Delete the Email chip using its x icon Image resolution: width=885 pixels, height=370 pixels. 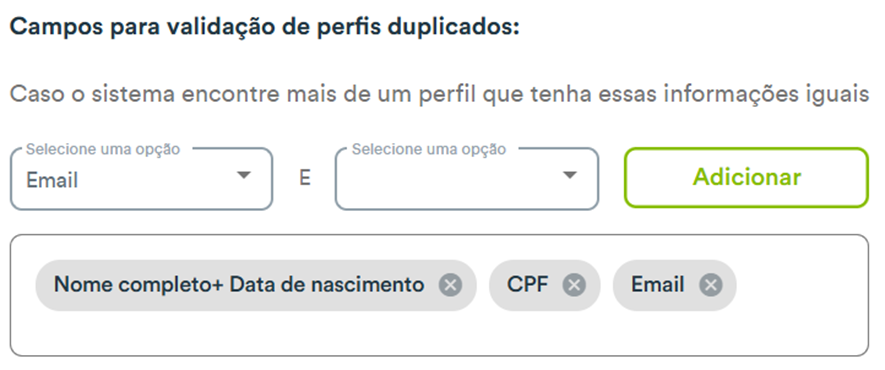coord(711,285)
